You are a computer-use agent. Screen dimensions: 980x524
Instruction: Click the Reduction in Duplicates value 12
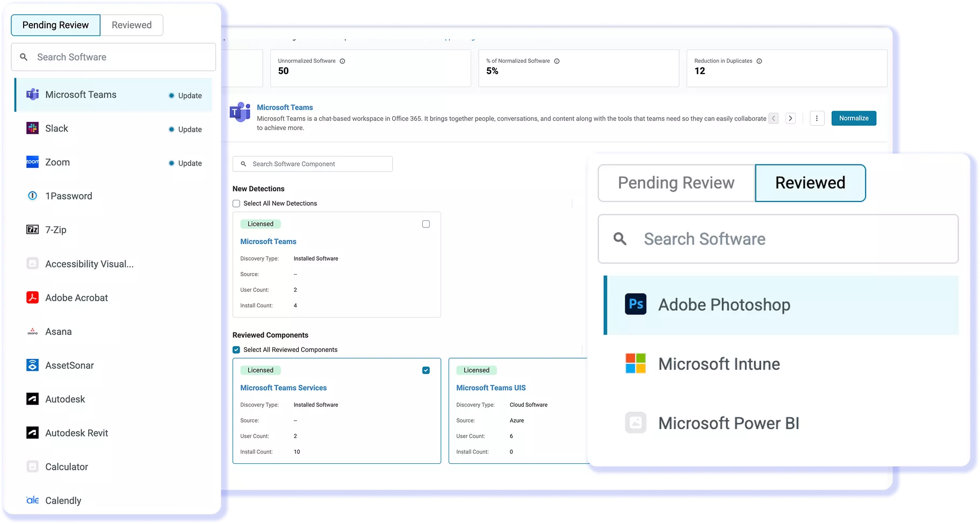pos(700,71)
